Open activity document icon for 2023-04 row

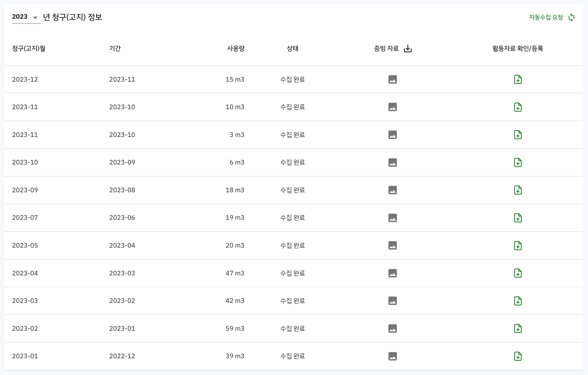(x=518, y=273)
